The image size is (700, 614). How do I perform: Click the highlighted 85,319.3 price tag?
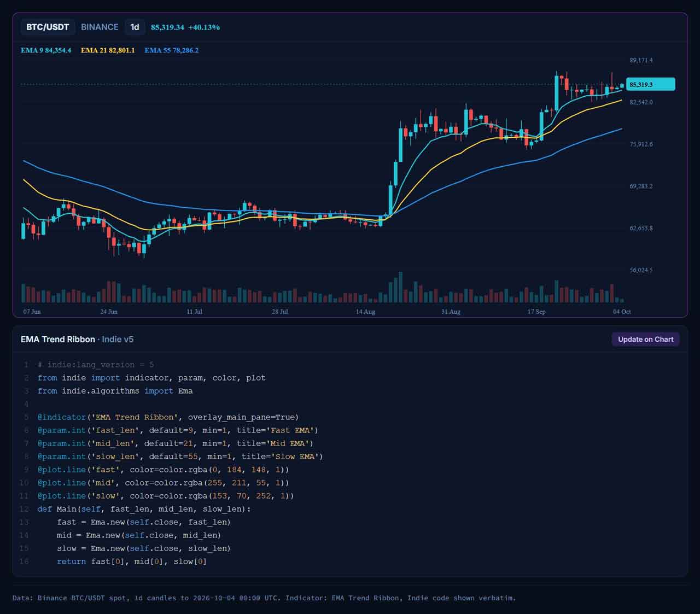[x=651, y=84]
